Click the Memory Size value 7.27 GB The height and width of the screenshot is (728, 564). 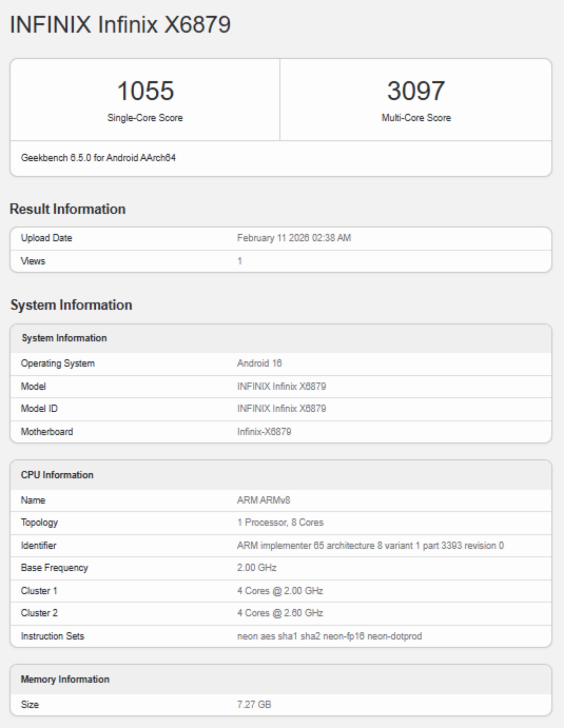click(x=254, y=705)
